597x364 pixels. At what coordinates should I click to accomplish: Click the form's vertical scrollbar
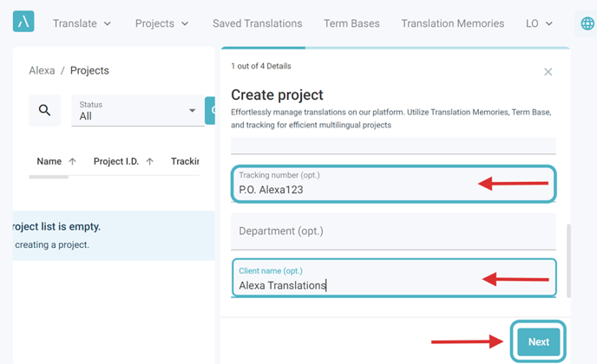pos(569,261)
